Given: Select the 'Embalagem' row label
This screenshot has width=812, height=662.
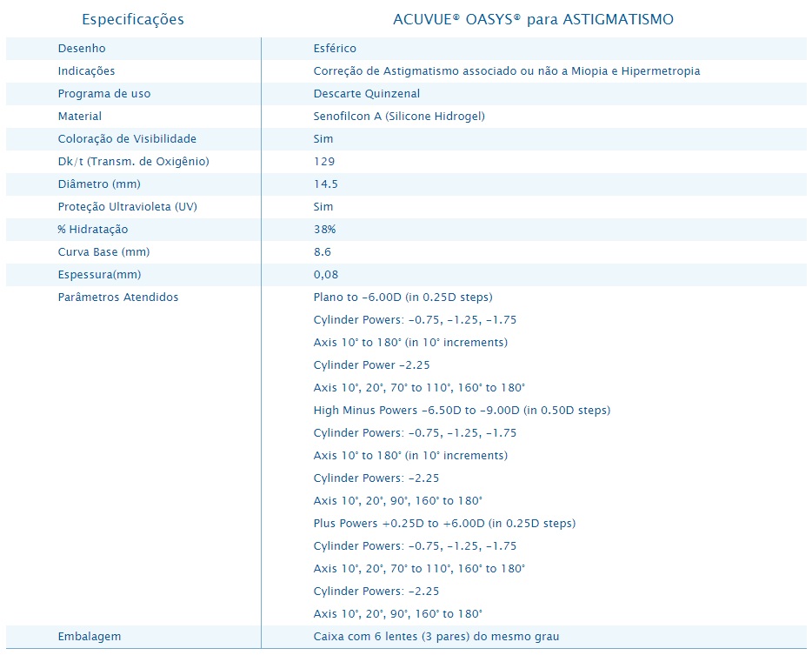Looking at the screenshot, I should click(90, 637).
